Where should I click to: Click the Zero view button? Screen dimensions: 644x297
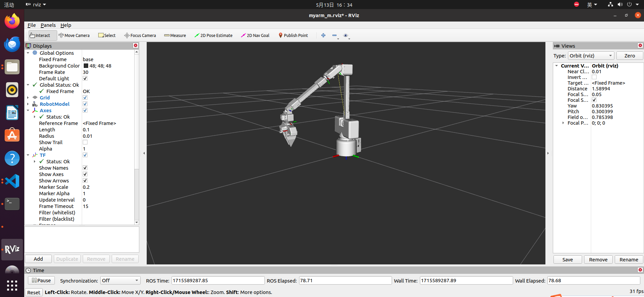pos(630,56)
